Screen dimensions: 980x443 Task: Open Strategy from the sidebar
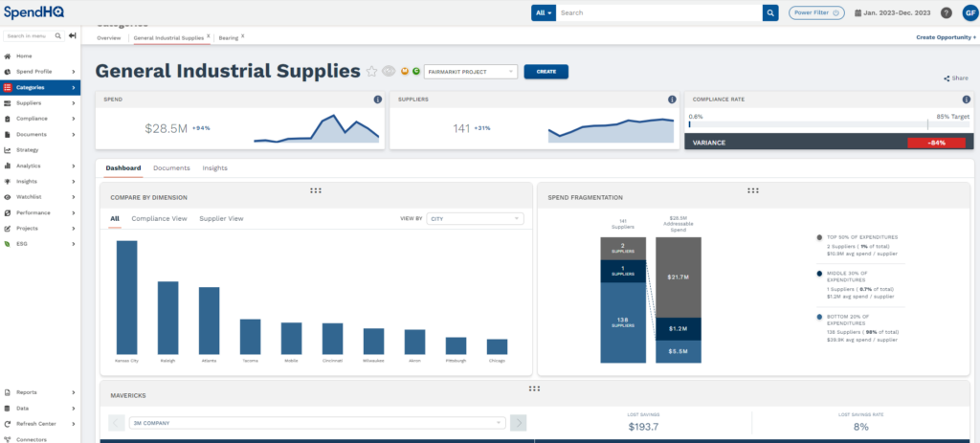(x=27, y=150)
